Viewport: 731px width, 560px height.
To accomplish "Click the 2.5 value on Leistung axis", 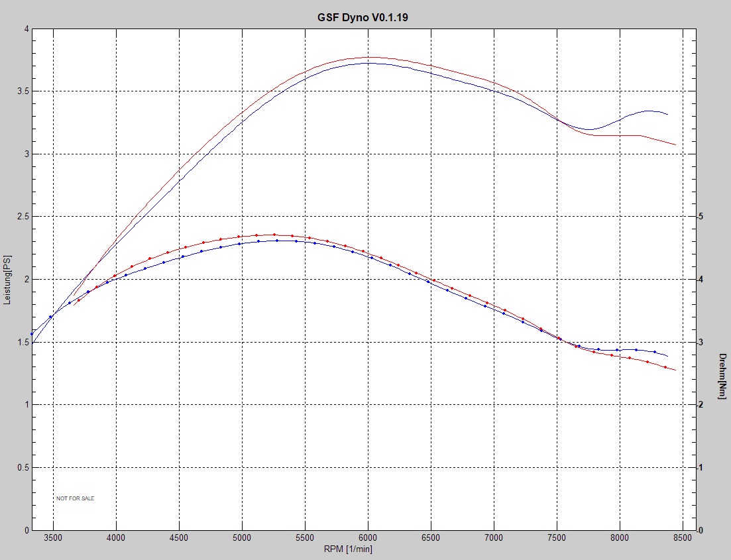I will [23, 217].
